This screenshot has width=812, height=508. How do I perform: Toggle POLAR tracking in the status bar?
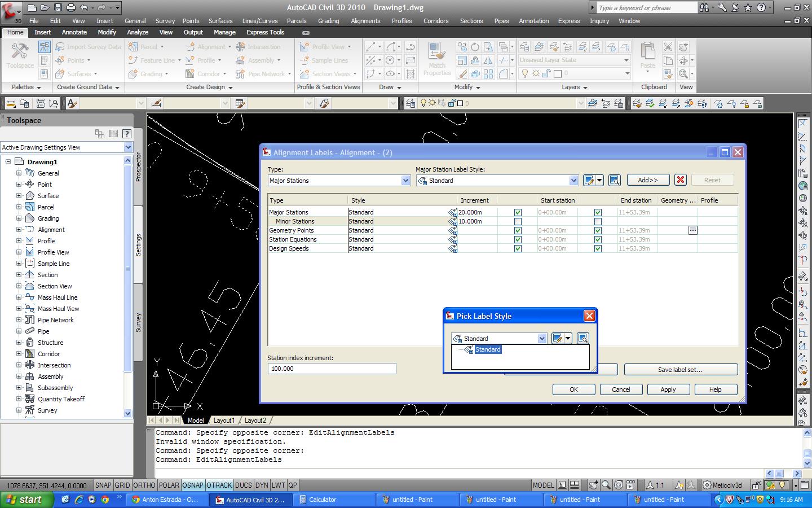169,485
